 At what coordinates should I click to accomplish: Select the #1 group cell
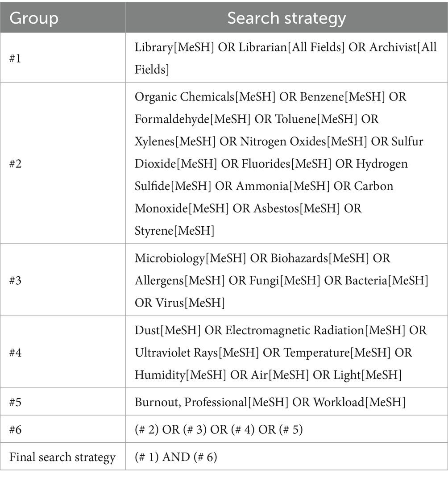coord(16,59)
